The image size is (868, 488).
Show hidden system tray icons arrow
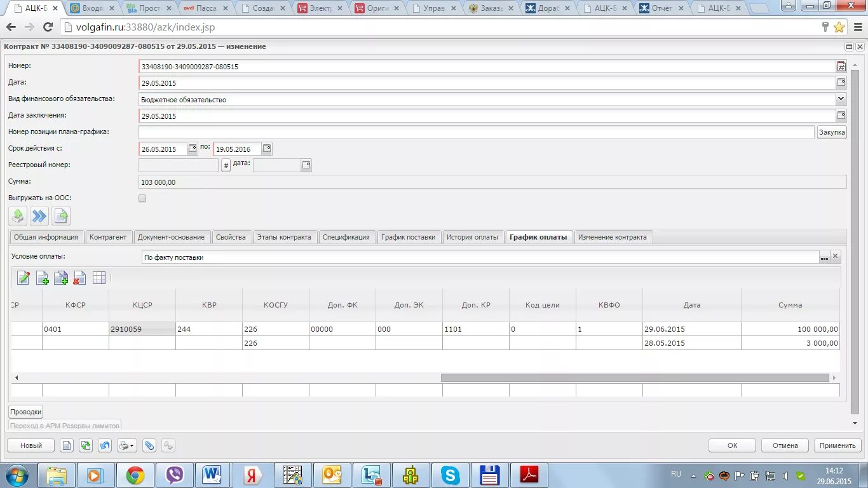[x=694, y=475]
